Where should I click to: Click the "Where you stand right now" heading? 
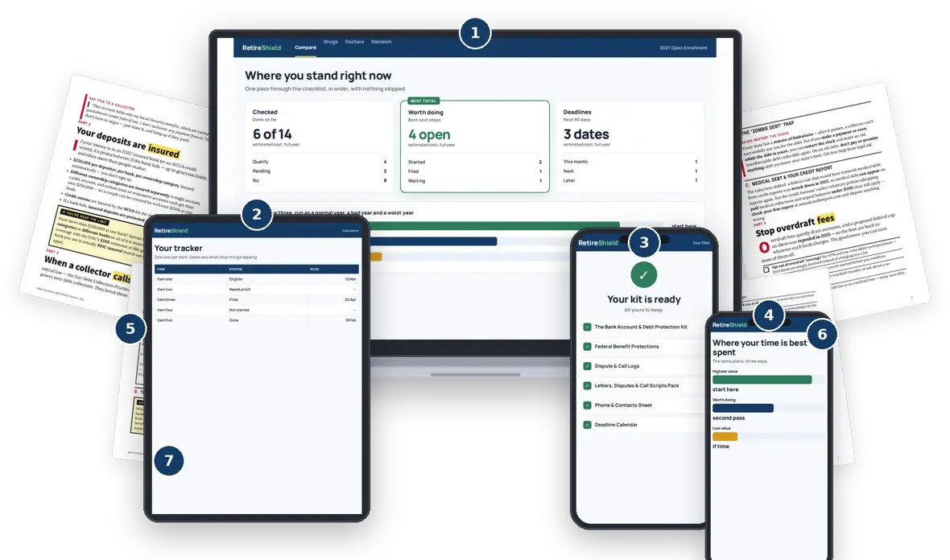click(318, 76)
